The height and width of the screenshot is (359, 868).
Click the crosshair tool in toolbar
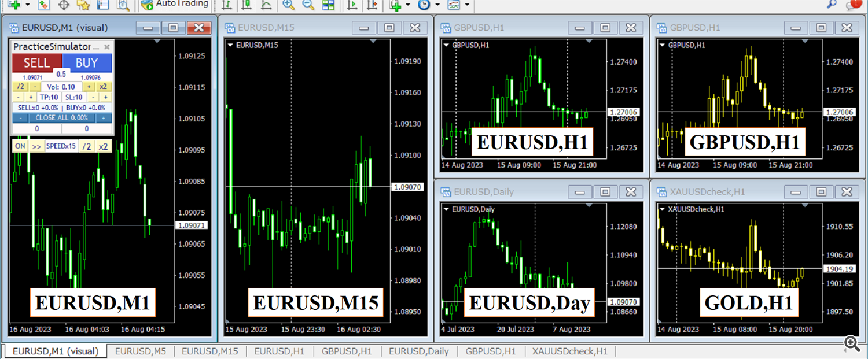pyautogui.click(x=63, y=5)
